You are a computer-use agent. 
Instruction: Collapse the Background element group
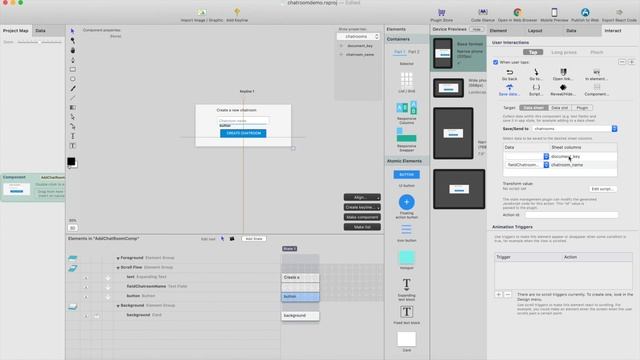118,306
